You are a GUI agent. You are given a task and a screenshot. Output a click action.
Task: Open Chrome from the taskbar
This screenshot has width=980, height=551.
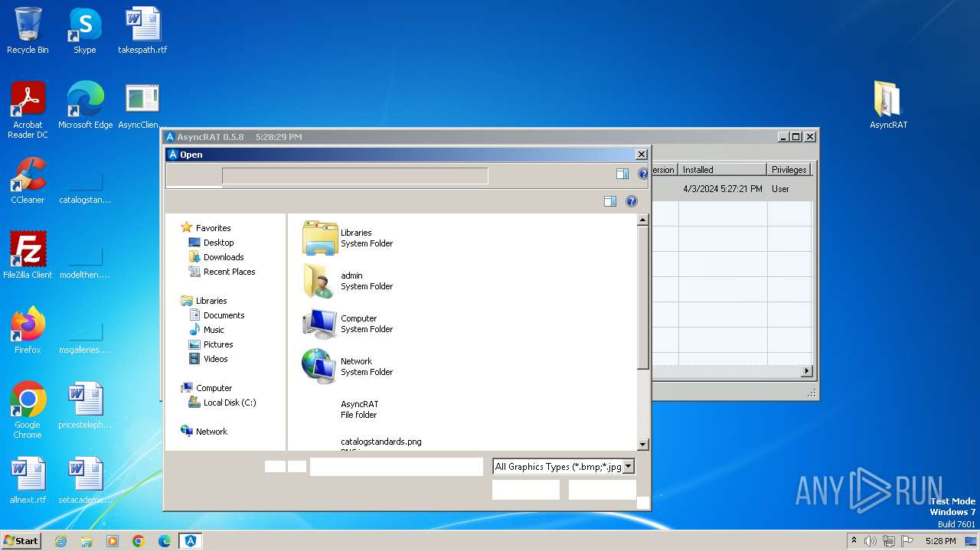coord(139,541)
